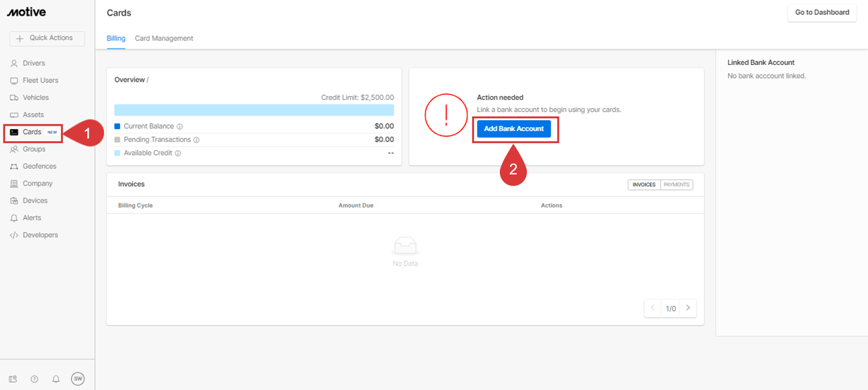The image size is (868, 390).
Task: Click the Add Bank Account button
Action: 514,128
